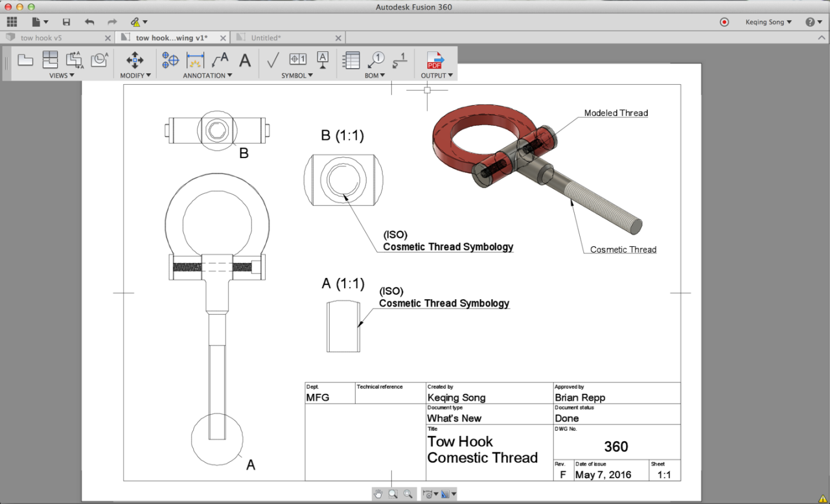The height and width of the screenshot is (504, 830).
Task: Select the Feature Control Frame tool
Action: tap(297, 60)
